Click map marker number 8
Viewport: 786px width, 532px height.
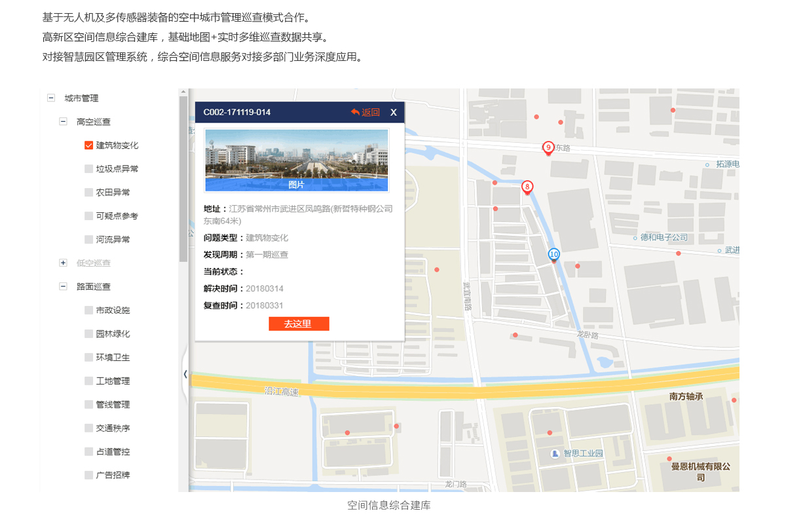pos(527,187)
